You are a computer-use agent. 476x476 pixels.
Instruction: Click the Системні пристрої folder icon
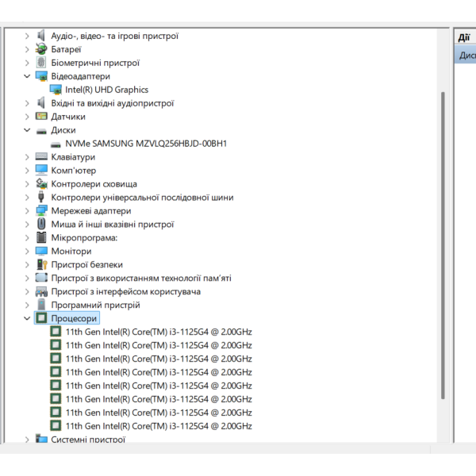coord(41,439)
